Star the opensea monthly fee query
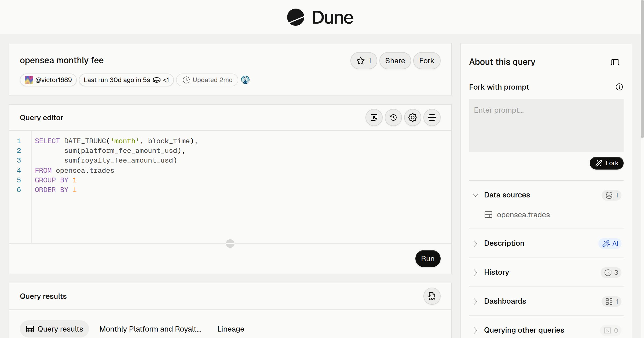 tap(364, 61)
